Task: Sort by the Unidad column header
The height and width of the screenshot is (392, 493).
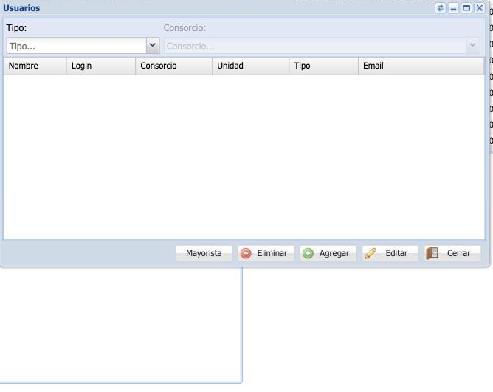Action: [x=251, y=66]
